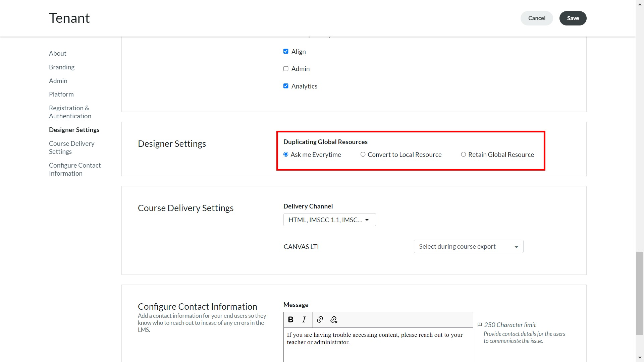Click the Delivery Channel label
Image resolution: width=644 pixels, height=362 pixels.
(x=308, y=206)
